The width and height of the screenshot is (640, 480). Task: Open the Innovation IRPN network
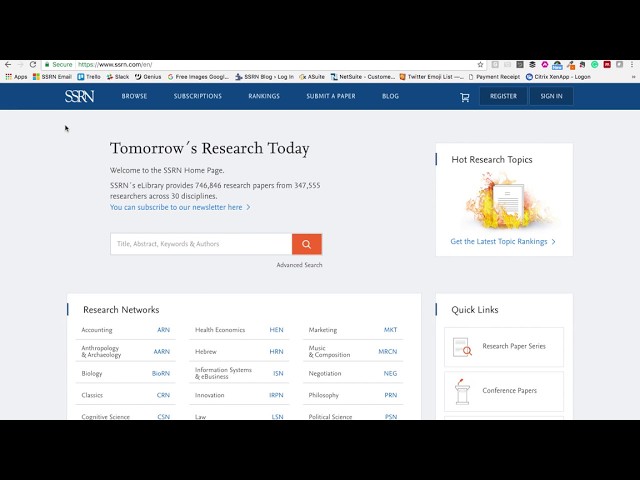point(239,395)
